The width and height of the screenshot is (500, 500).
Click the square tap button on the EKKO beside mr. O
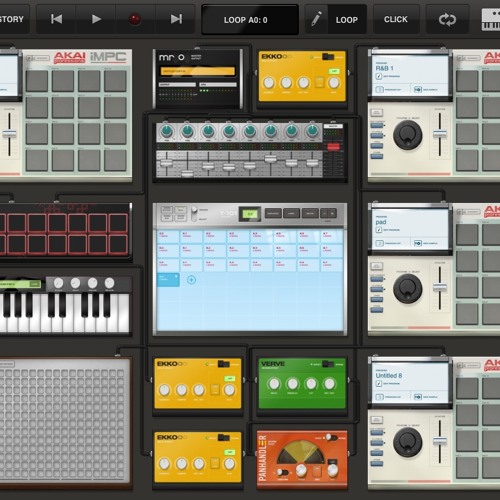(x=319, y=82)
